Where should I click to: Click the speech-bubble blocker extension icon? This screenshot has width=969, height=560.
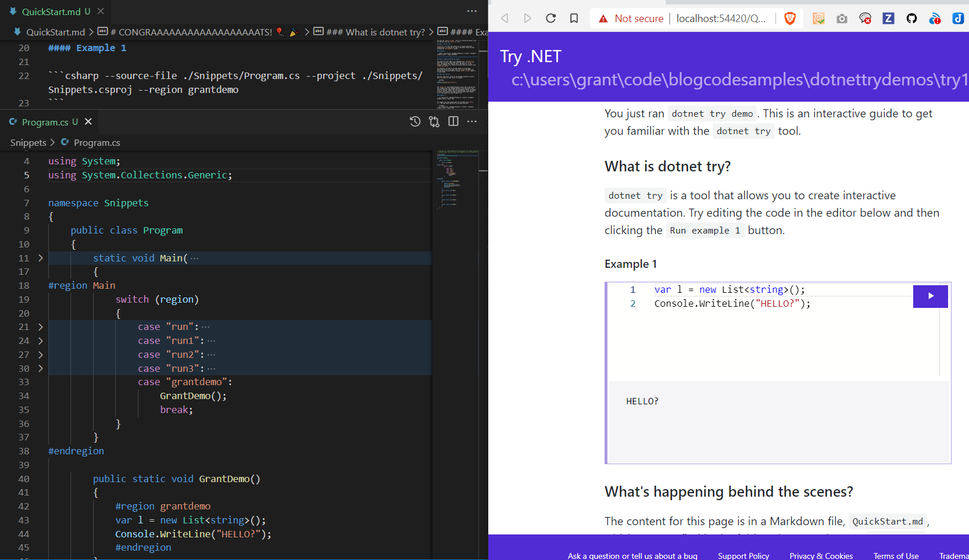[865, 19]
